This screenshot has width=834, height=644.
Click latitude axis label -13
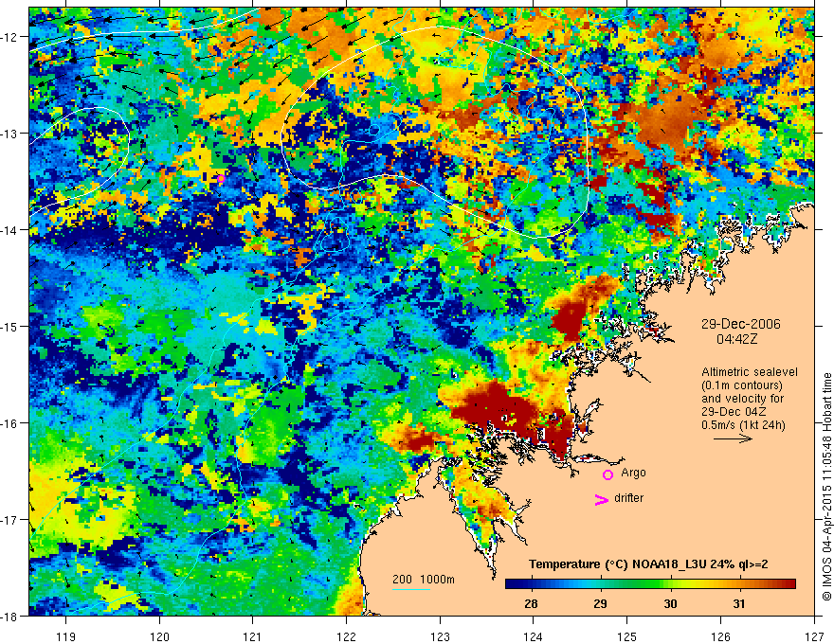coord(10,134)
